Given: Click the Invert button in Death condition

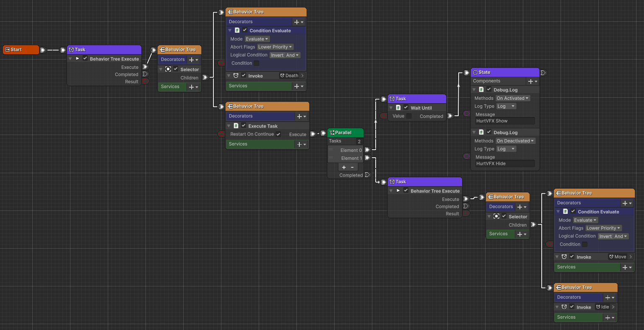Looking at the screenshot, I should (x=277, y=55).
